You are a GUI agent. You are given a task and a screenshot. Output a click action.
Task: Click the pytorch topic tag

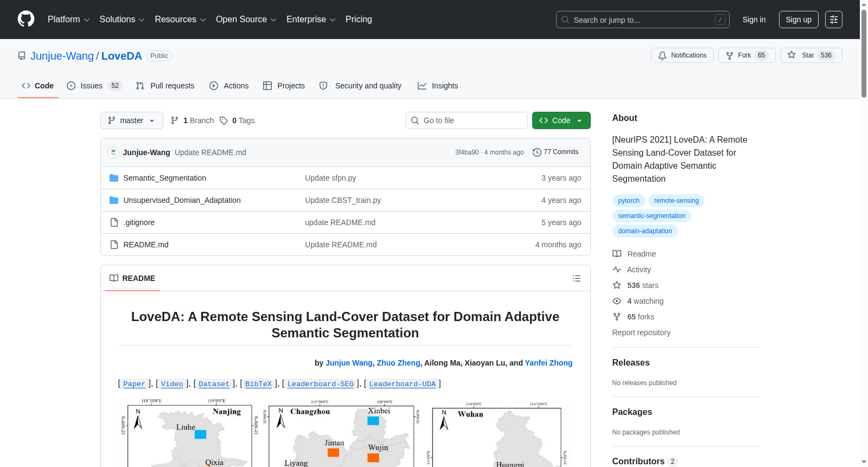(x=629, y=201)
